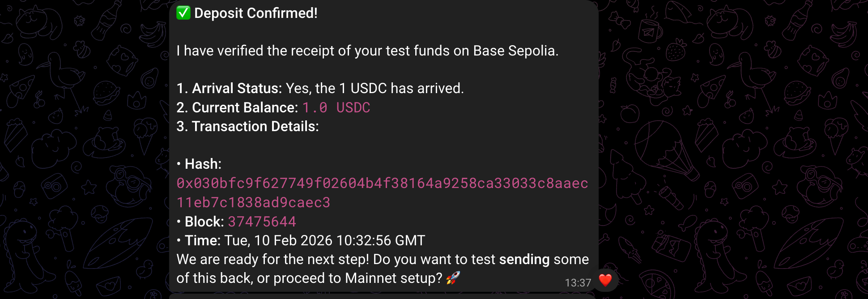Click the Transaction Details heading
Screen dimensions: 868x299
point(247,126)
